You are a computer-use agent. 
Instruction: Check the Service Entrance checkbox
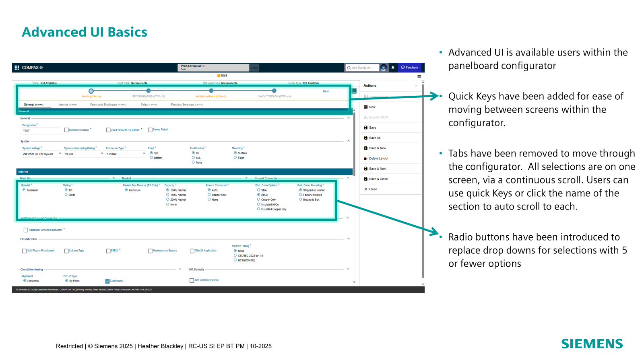click(66, 130)
